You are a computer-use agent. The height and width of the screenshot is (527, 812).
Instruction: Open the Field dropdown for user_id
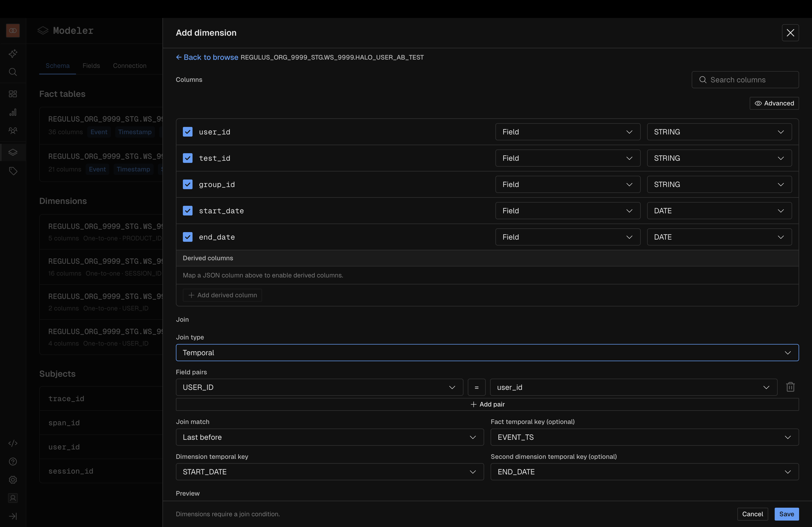coord(568,132)
